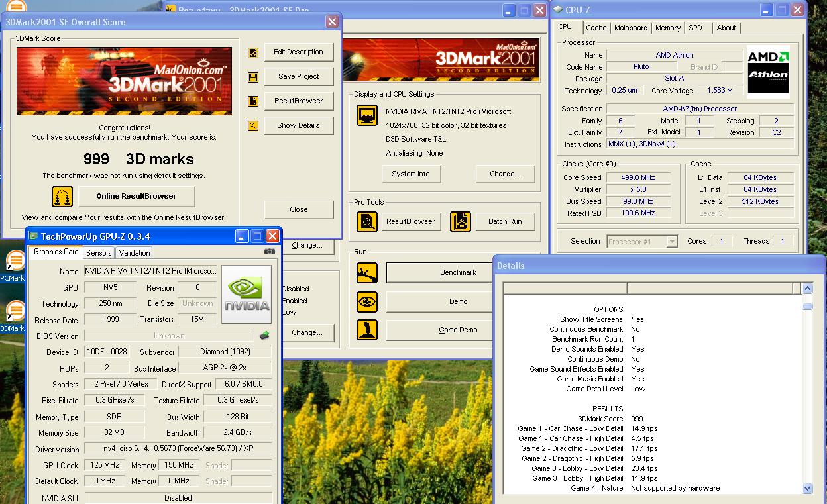Click the GPU-Z Name field
This screenshot has width=827, height=504.
click(150, 272)
